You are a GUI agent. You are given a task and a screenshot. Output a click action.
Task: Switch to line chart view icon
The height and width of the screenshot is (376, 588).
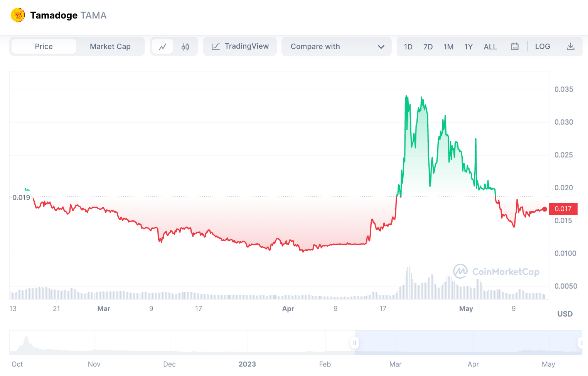pyautogui.click(x=163, y=47)
